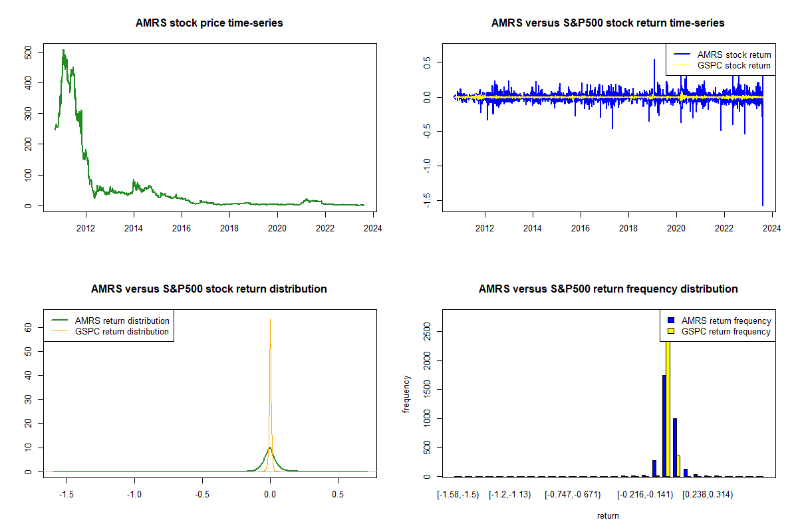Image resolution: width=798 pixels, height=532 pixels.
Task: Click the '[-1.58,-1.5)' bin label
Action: 458,495
